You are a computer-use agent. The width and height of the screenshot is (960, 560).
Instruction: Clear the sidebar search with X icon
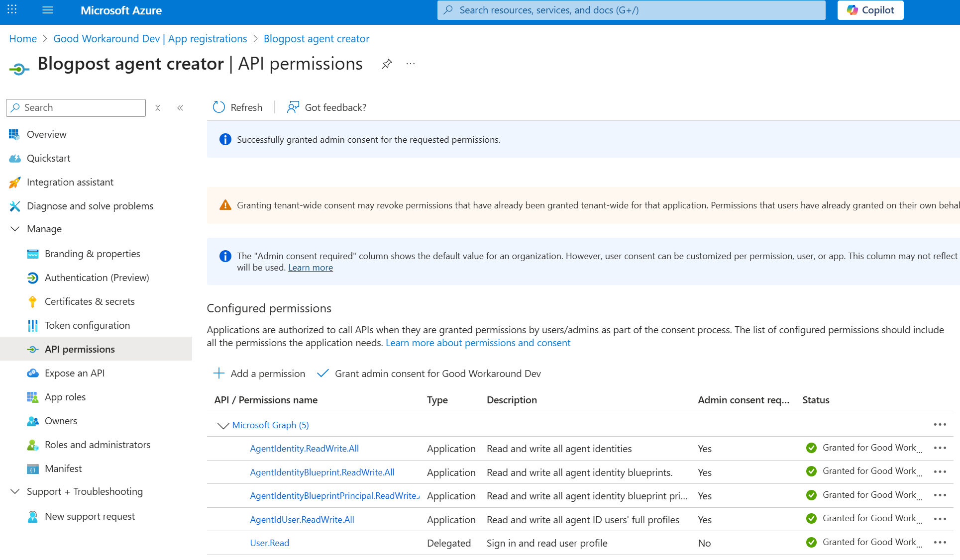(x=158, y=108)
